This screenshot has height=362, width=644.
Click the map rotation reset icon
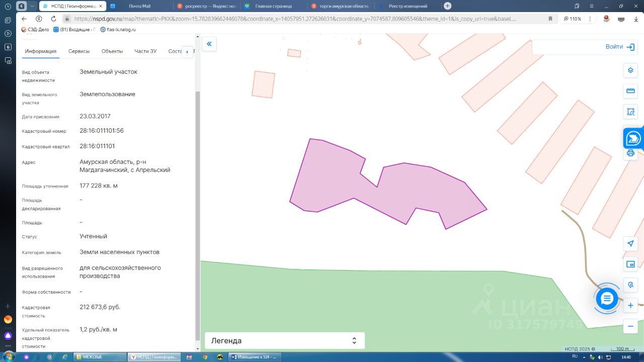pos(630,285)
